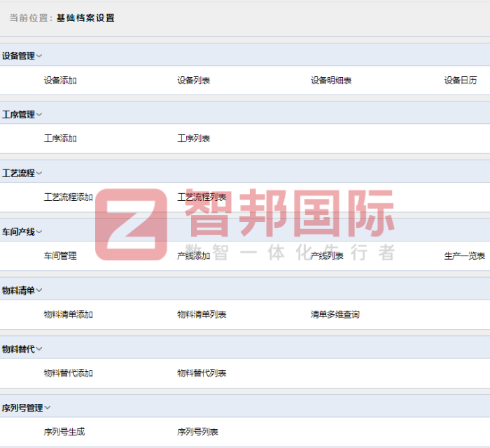This screenshot has height=448, width=490.
Task: Open the 物料替代列表 link
Action: pyautogui.click(x=202, y=373)
